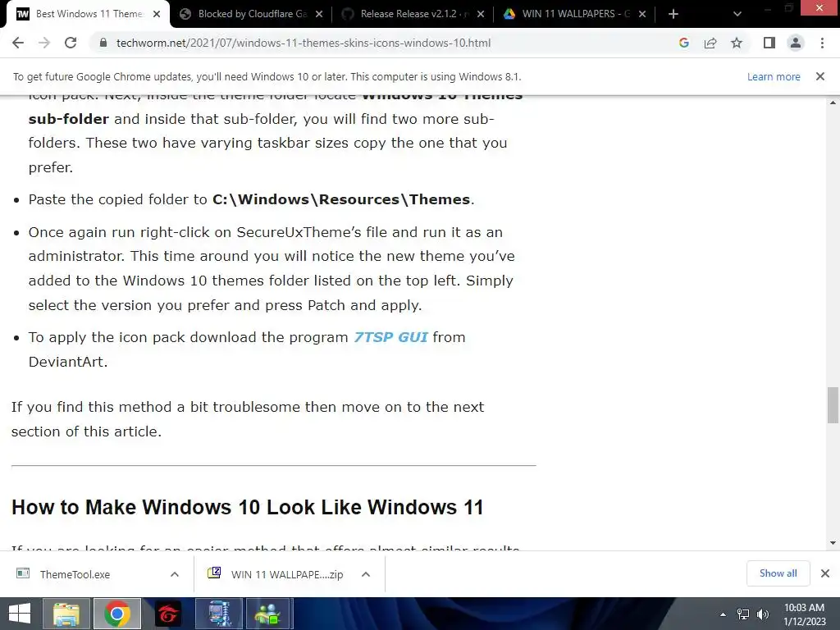Click the C:\Windows\Resources\Themes path text

pyautogui.click(x=341, y=199)
